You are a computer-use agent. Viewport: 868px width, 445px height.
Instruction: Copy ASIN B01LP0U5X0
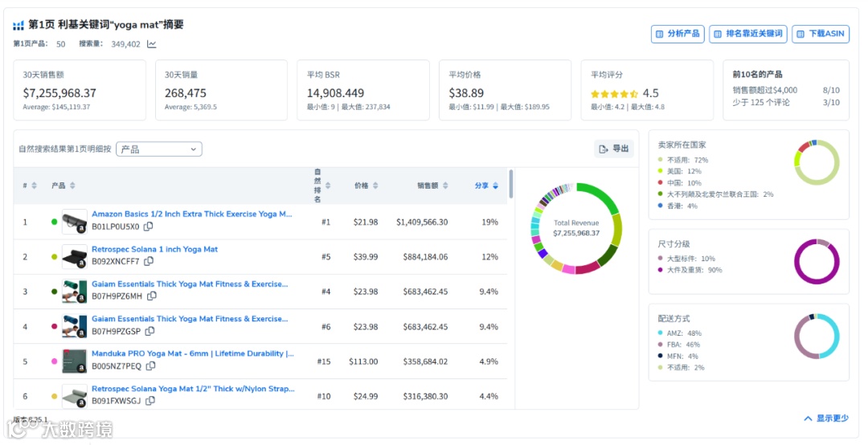coord(149,227)
